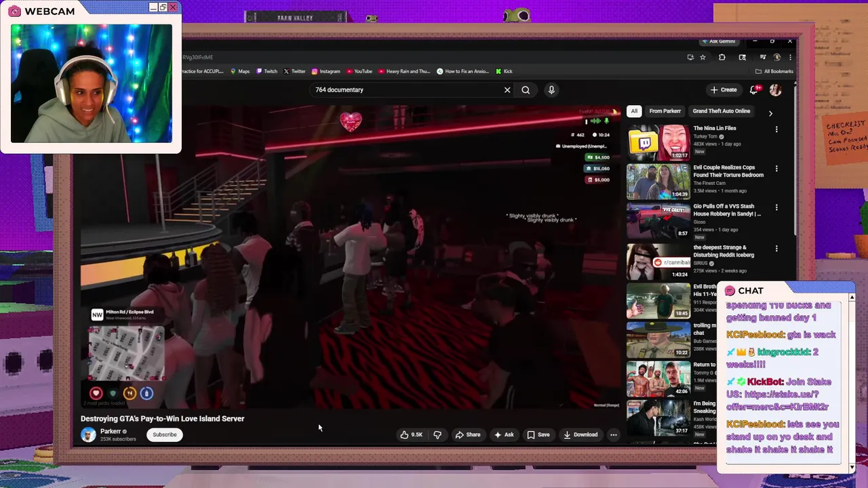Bookmark this page with the star icon
Image resolution: width=868 pixels, height=488 pixels.
click(x=703, y=58)
